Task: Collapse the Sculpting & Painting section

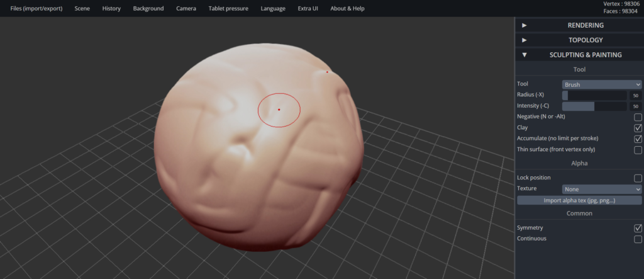Action: click(x=525, y=55)
